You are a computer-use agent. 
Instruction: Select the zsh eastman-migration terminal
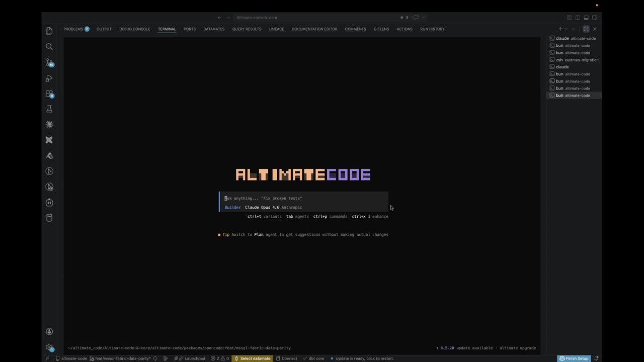574,60
